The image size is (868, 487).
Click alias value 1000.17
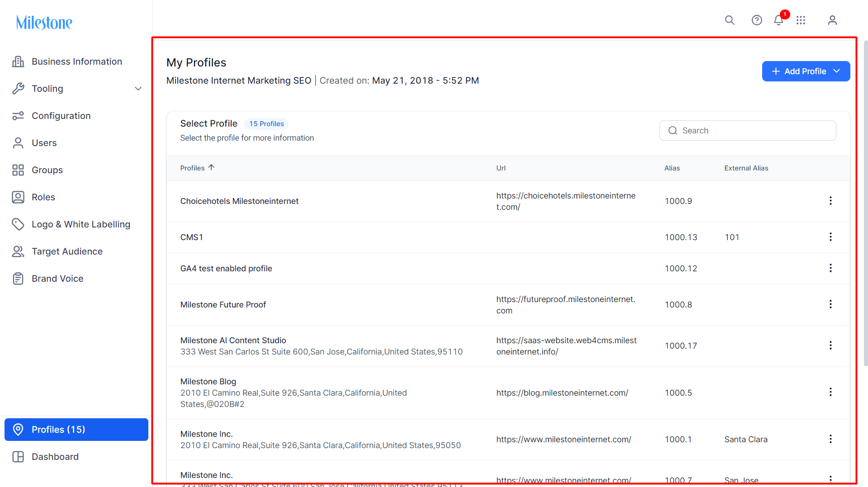[681, 346]
